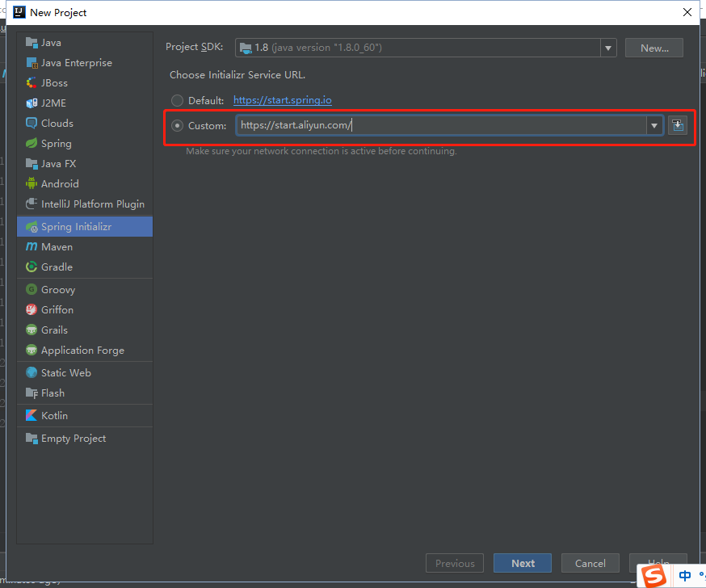Click the Kotlin logo icon
The width and height of the screenshot is (706, 588).
32,415
